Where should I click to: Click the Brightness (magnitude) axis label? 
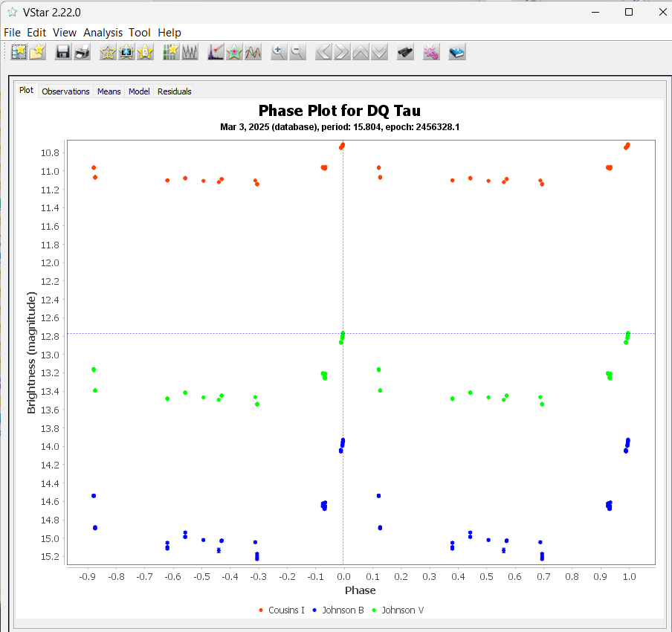click(x=31, y=352)
